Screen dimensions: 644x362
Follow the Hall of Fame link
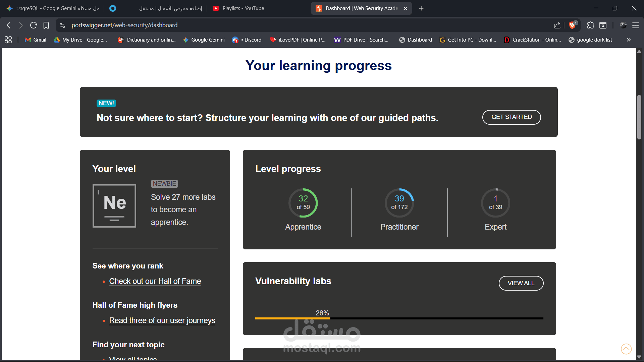[155, 281]
